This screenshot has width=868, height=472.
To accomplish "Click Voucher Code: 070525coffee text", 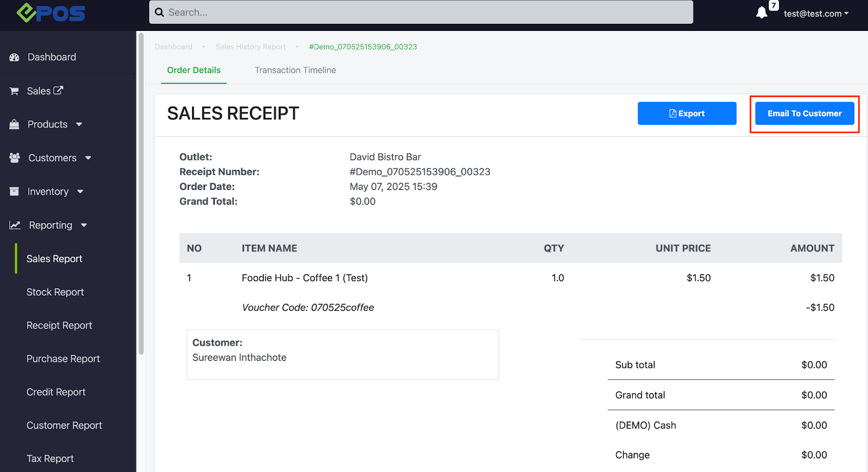I will click(308, 308).
